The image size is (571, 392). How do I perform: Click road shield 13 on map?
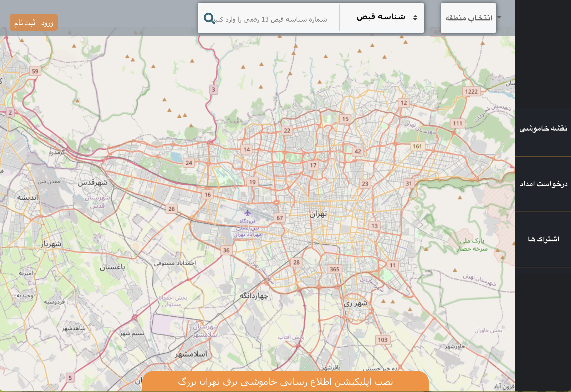point(375,226)
